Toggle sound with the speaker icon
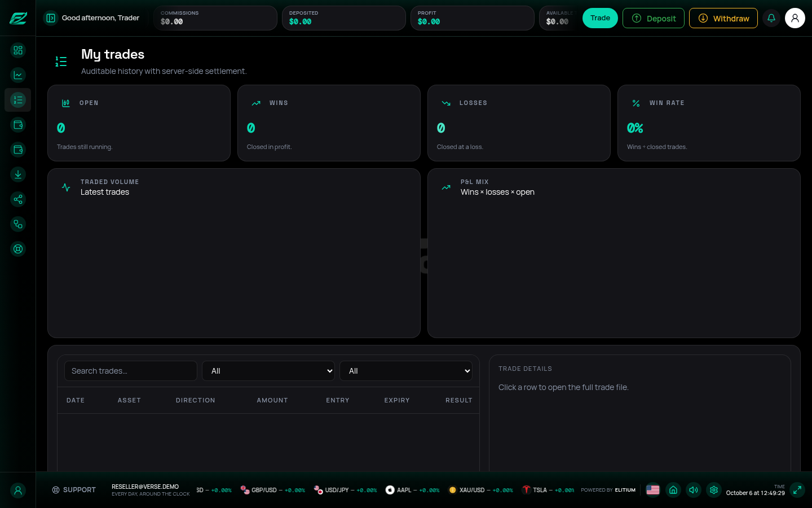The width and height of the screenshot is (812, 508). [x=694, y=490]
